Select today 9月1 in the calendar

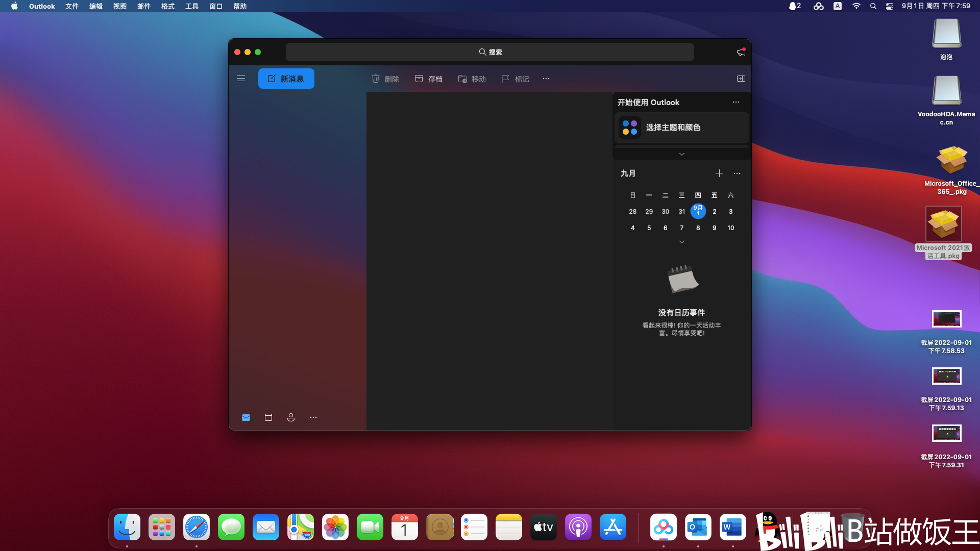point(698,211)
